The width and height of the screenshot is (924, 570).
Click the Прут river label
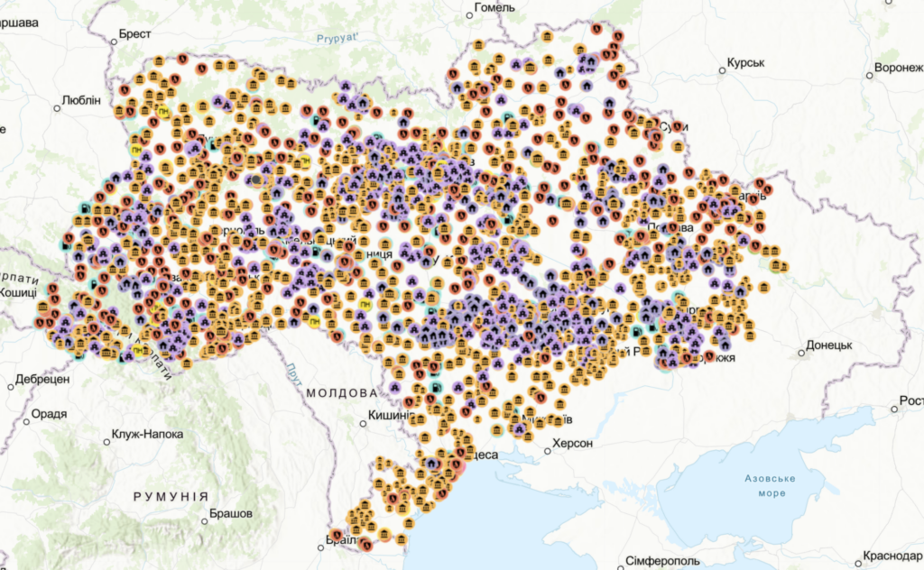click(x=295, y=374)
